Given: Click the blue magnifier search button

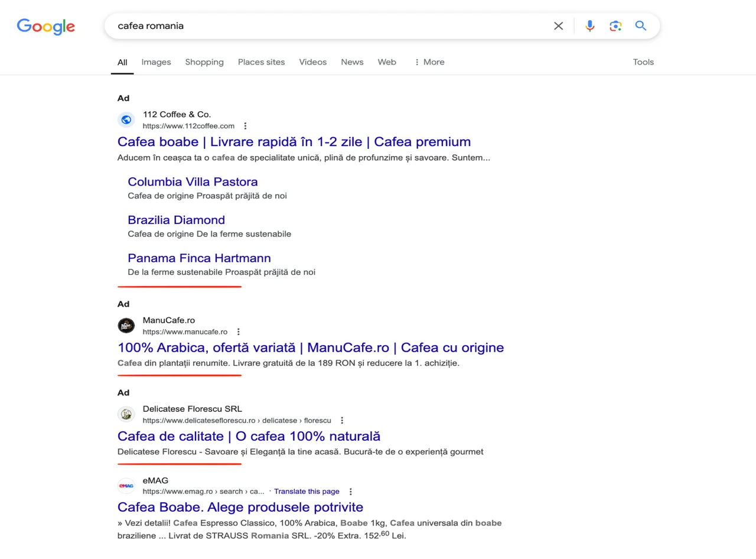Looking at the screenshot, I should (x=641, y=26).
